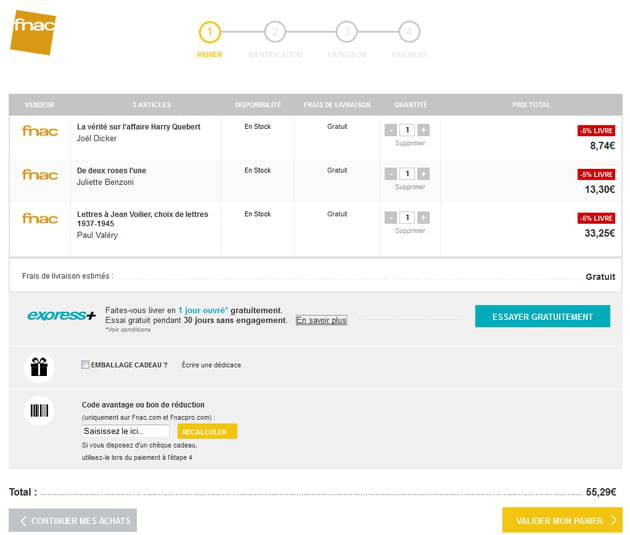Click quantity field of Harry Quebert book

click(x=407, y=130)
